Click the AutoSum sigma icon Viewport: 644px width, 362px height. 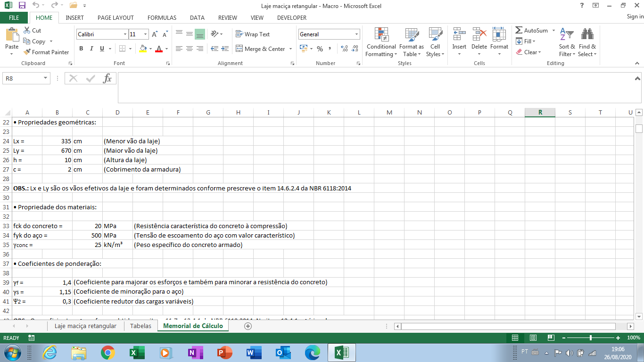tap(519, 31)
